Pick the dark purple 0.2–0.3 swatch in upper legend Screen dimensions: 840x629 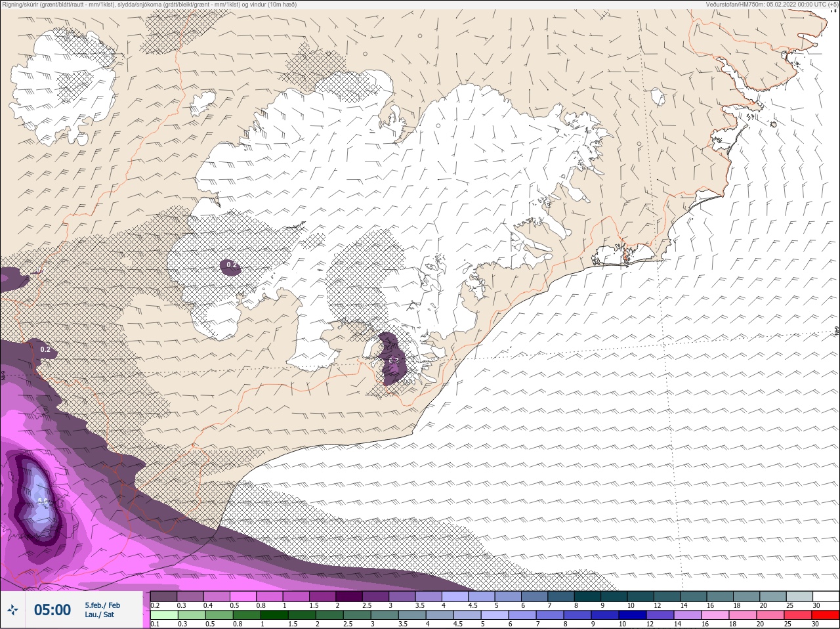pyautogui.click(x=163, y=596)
